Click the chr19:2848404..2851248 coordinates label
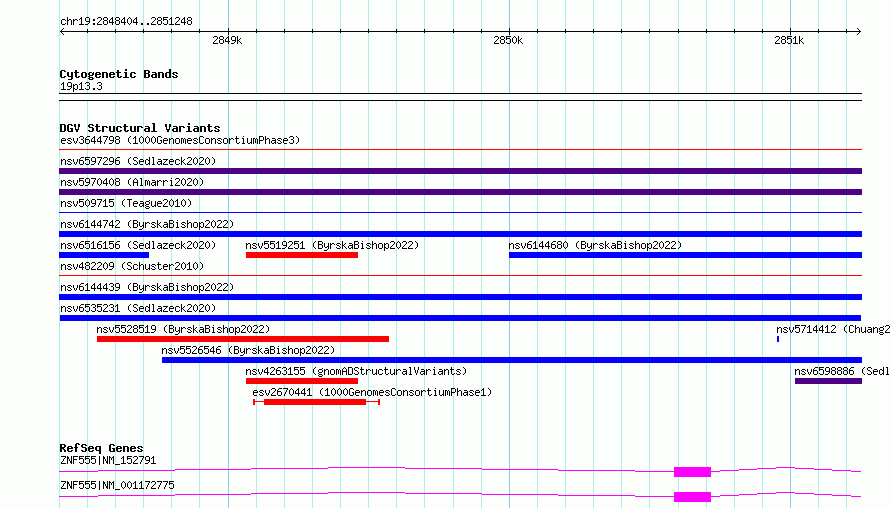The width and height of the screenshot is (890, 508). click(x=126, y=21)
